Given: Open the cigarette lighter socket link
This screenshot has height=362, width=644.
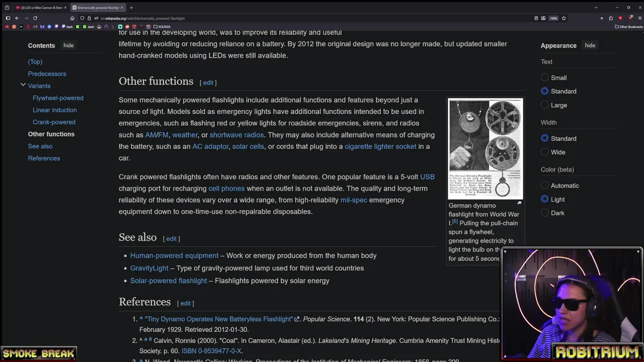Looking at the screenshot, I should pyautogui.click(x=380, y=146).
